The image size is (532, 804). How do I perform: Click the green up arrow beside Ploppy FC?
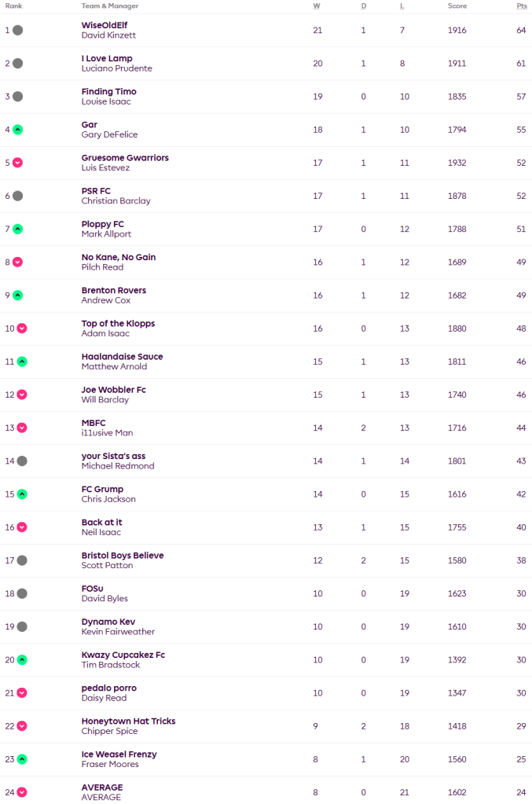[17, 229]
